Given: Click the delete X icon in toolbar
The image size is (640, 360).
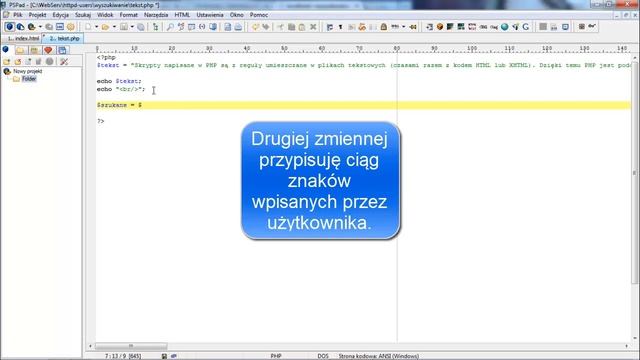Looking at the screenshot, I should pyautogui.click(x=313, y=27).
